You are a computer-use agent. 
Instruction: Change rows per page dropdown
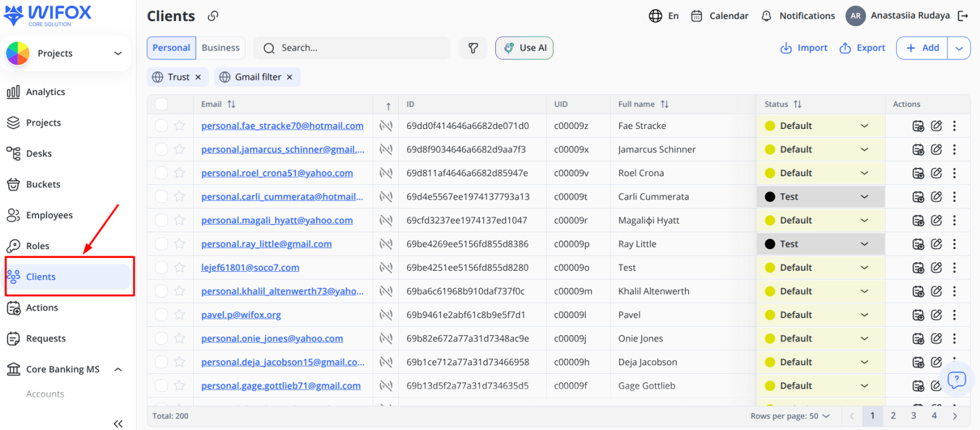point(790,416)
